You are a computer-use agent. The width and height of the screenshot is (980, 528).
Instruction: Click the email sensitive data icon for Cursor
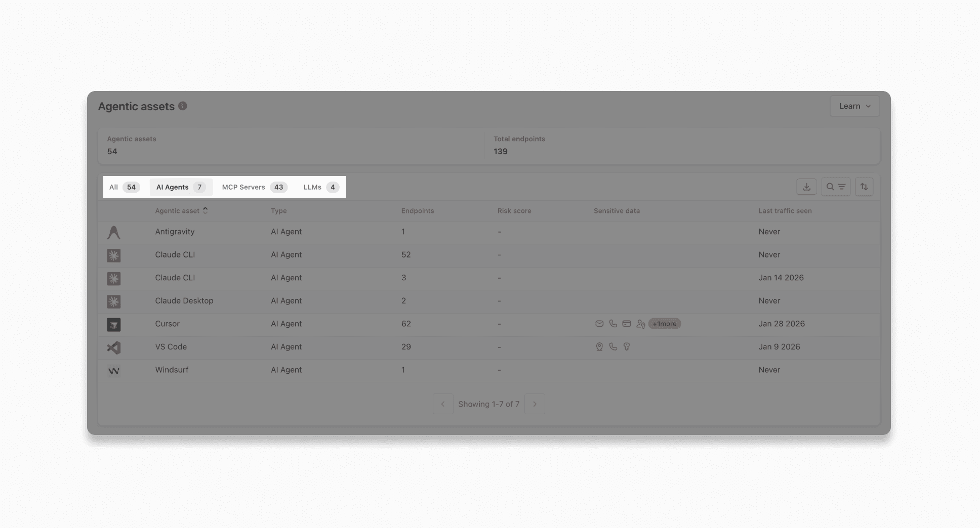[x=600, y=323]
